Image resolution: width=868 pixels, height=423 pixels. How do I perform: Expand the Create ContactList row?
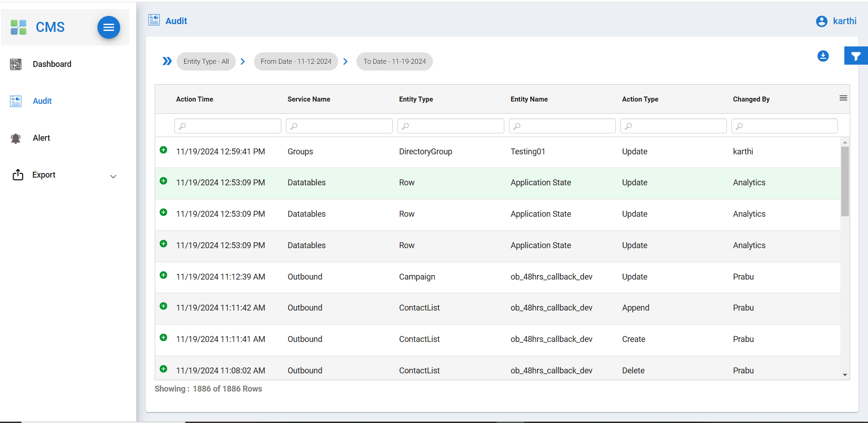pyautogui.click(x=163, y=337)
